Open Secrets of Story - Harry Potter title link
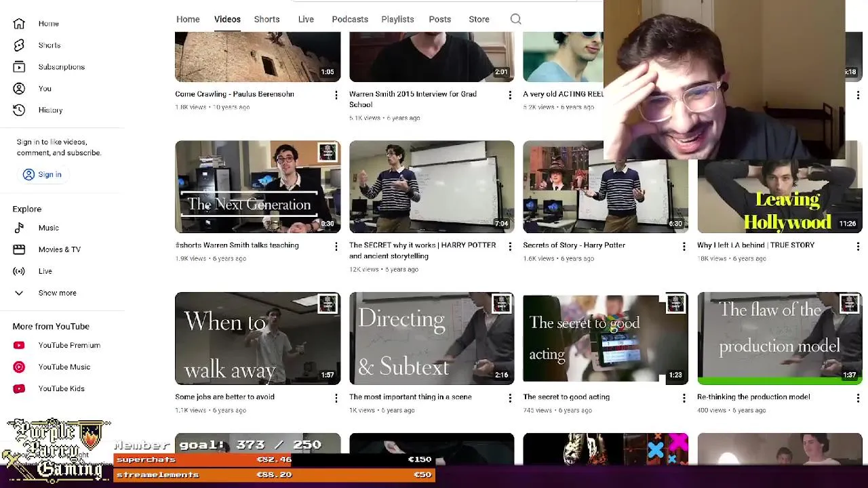The width and height of the screenshot is (868, 488). 574,245
